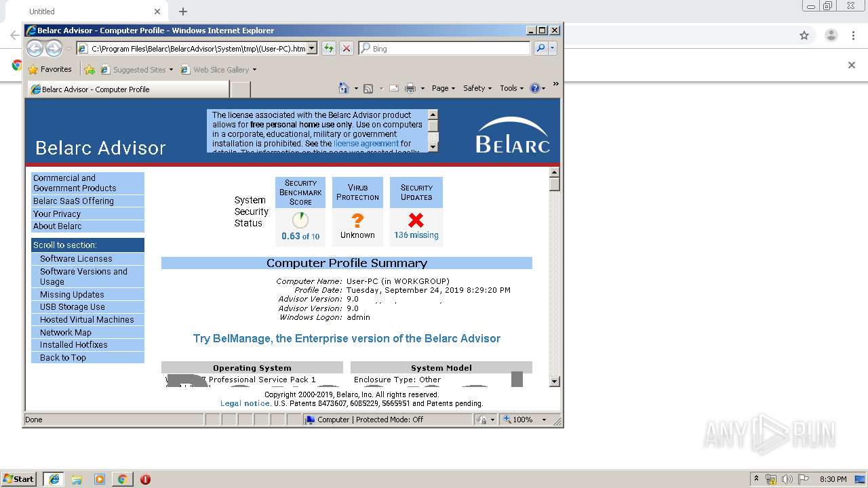
Task: Expand Suggested Sites dropdown
Action: [171, 69]
